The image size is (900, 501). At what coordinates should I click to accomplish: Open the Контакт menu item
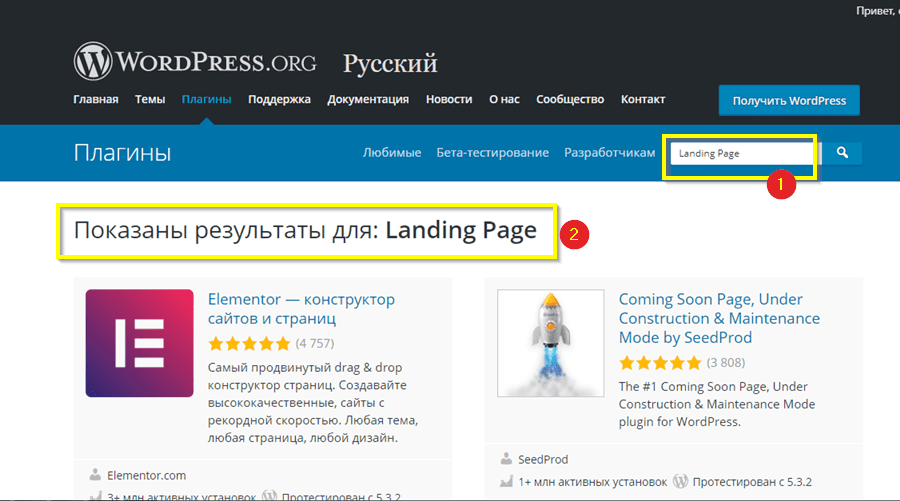click(643, 99)
